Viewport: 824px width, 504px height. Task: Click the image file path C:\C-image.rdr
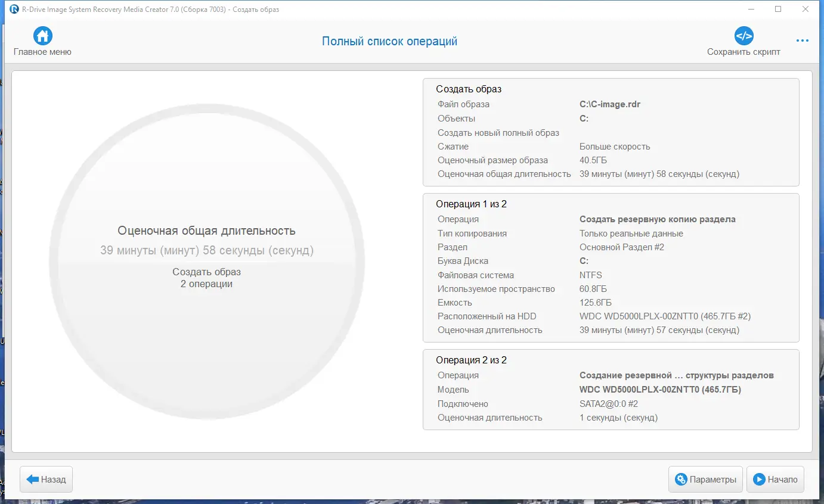[x=609, y=104]
